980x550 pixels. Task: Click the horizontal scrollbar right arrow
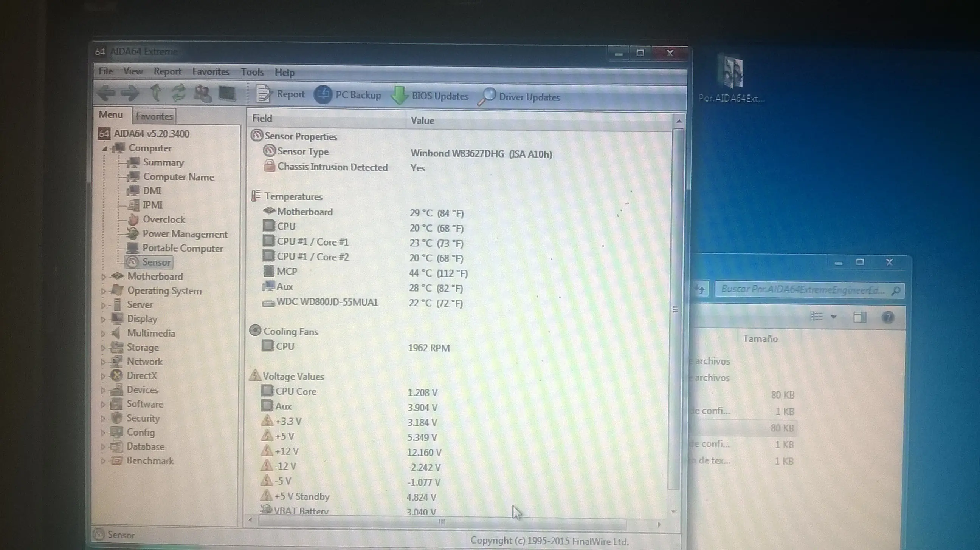pyautogui.click(x=659, y=525)
